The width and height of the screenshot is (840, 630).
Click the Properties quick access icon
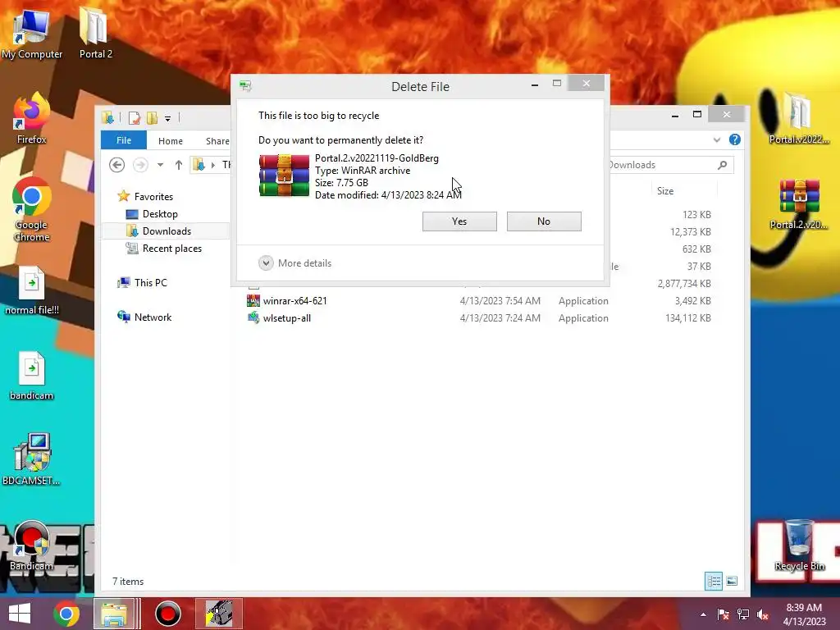[134, 117]
